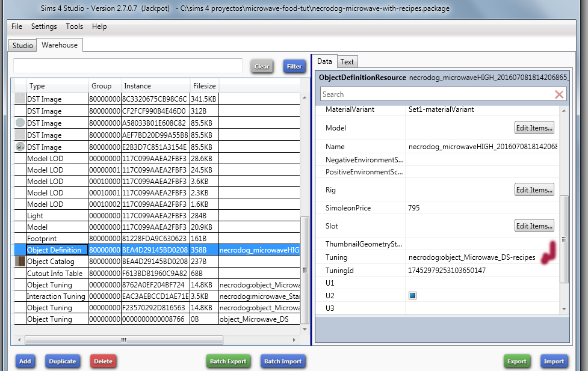Screen dimensions: 588x371
Task: Click the Add button
Action: (x=25, y=361)
